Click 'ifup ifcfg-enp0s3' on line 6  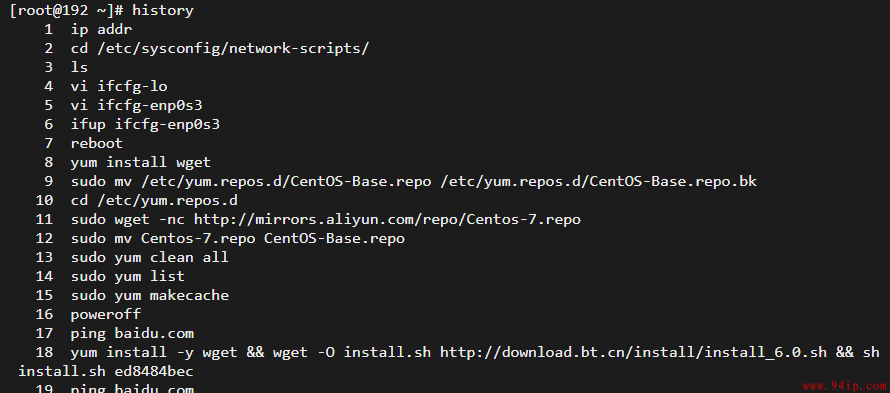click(145, 124)
